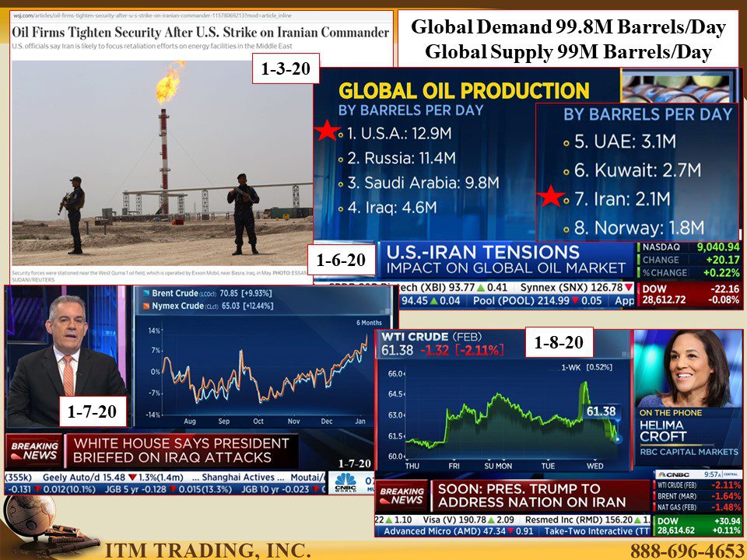Click the small CNBC logo with 9:57a time

pyautogui.click(x=697, y=474)
